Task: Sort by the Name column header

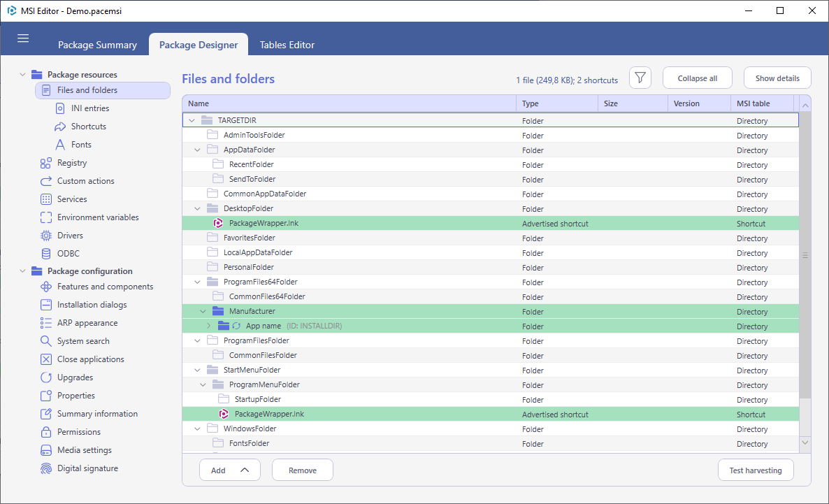Action: pos(349,103)
